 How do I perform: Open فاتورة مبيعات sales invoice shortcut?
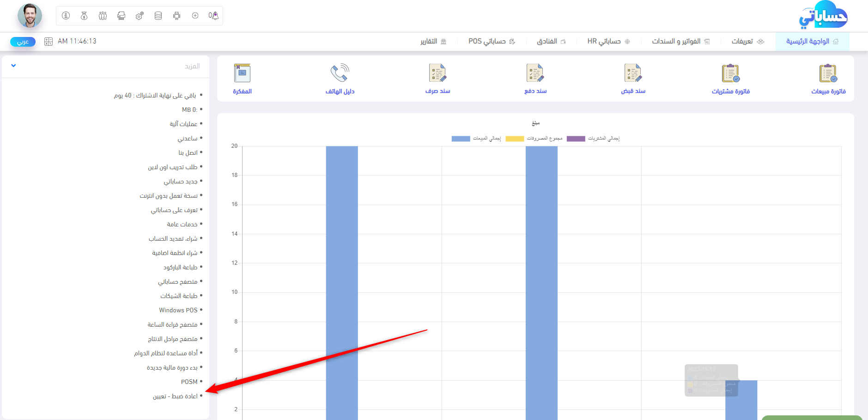[828, 79]
